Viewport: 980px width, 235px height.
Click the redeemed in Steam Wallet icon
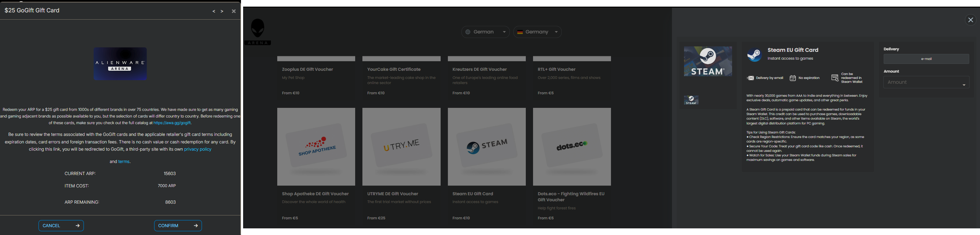pyautogui.click(x=835, y=78)
